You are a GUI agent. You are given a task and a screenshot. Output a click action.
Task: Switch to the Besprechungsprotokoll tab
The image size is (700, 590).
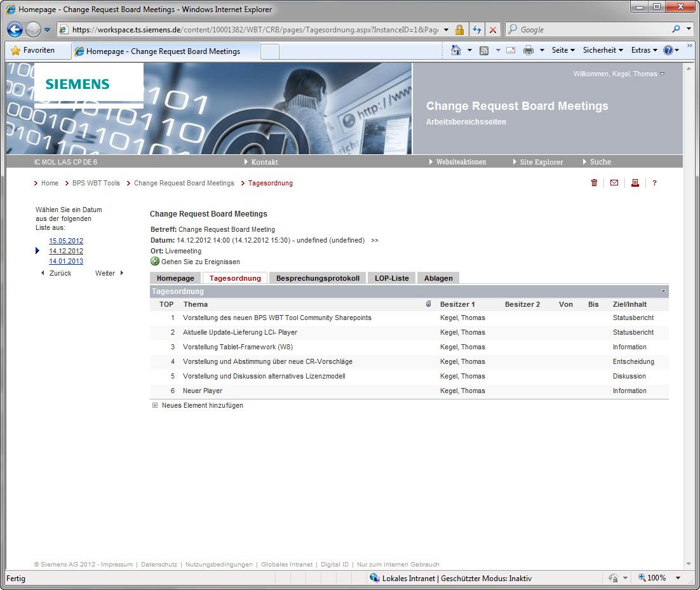tap(318, 278)
